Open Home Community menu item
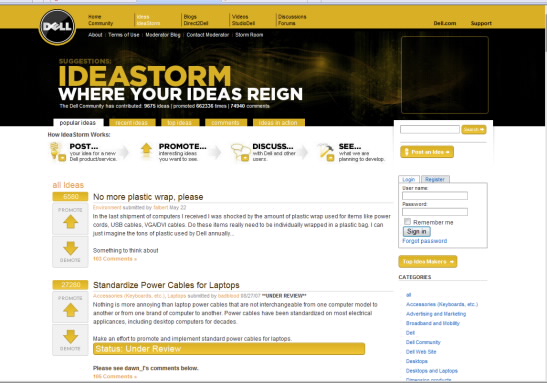This screenshot has width=547, height=383. pyautogui.click(x=100, y=20)
